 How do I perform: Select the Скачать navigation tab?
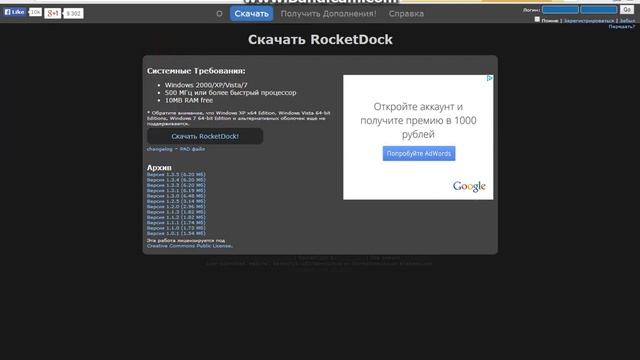(x=251, y=14)
